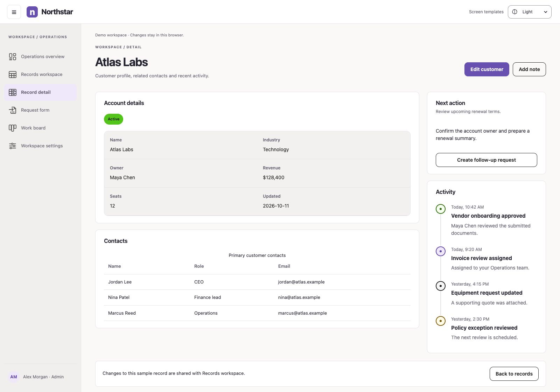Select the Record detail sidebar icon
The width and height of the screenshot is (560, 392).
(x=13, y=92)
